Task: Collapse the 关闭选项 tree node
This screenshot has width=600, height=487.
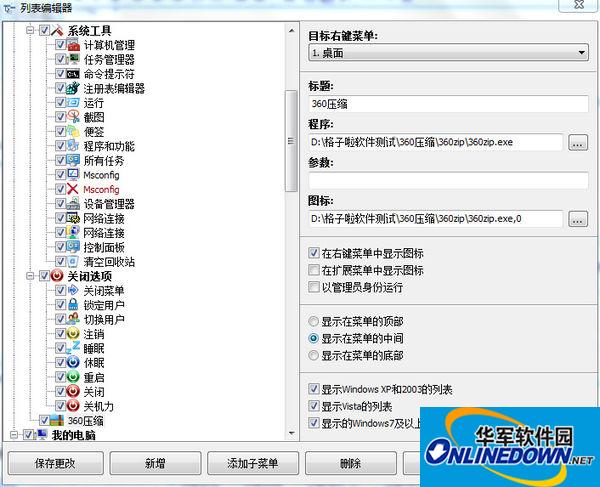Action: (x=31, y=276)
